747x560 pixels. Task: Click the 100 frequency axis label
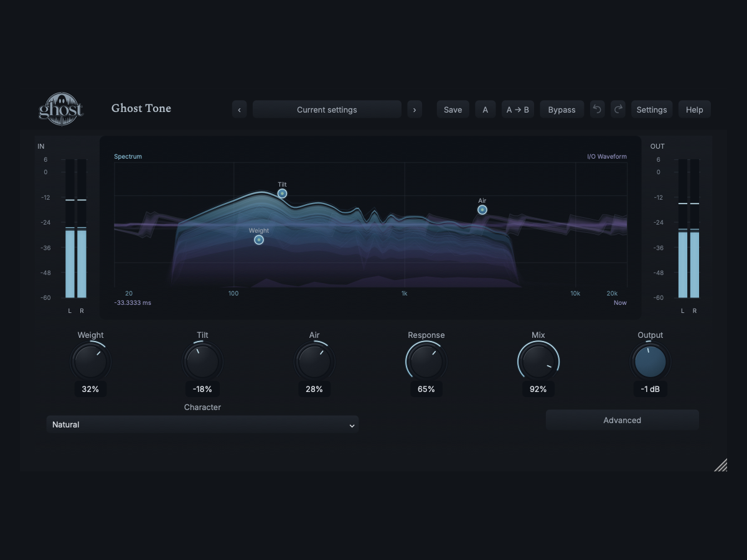coord(233,294)
